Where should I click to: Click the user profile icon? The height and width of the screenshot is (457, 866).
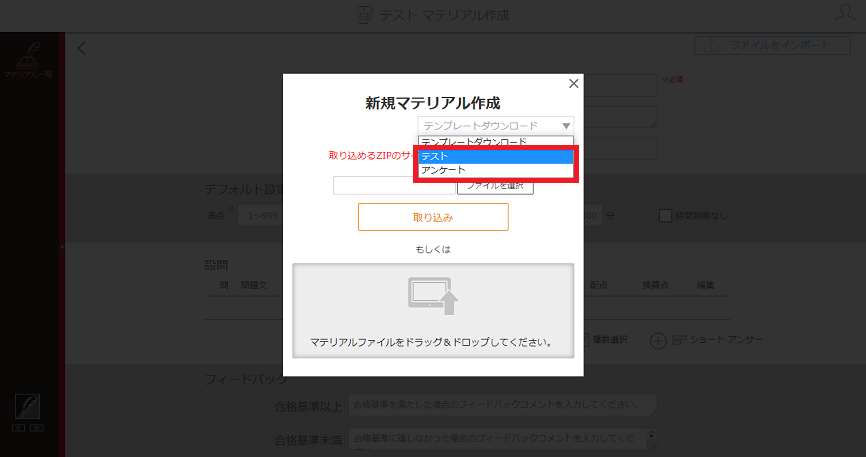point(845,13)
